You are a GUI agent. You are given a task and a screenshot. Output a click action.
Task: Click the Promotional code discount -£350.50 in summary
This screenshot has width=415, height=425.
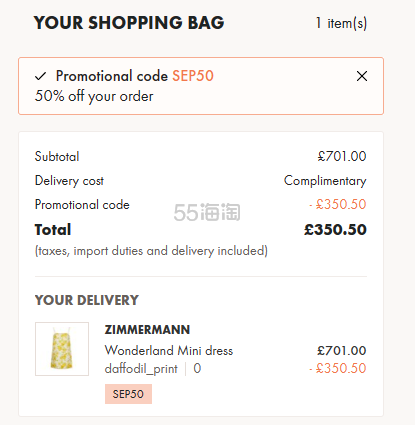tap(338, 204)
